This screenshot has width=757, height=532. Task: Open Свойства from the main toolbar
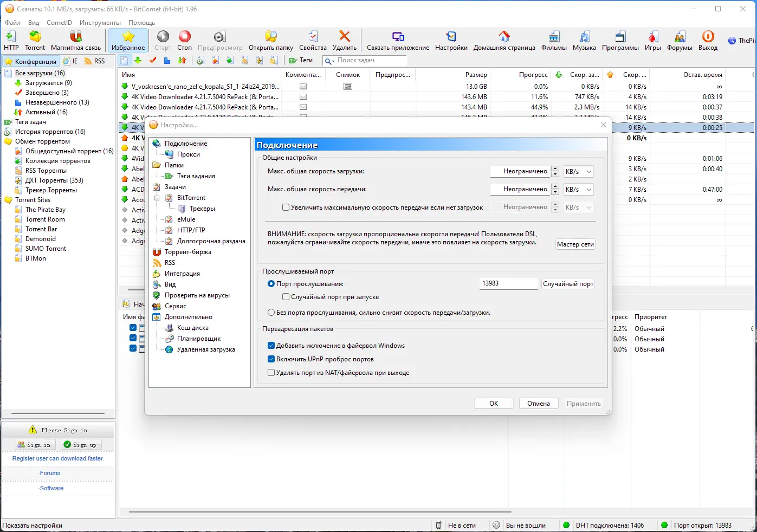point(313,41)
